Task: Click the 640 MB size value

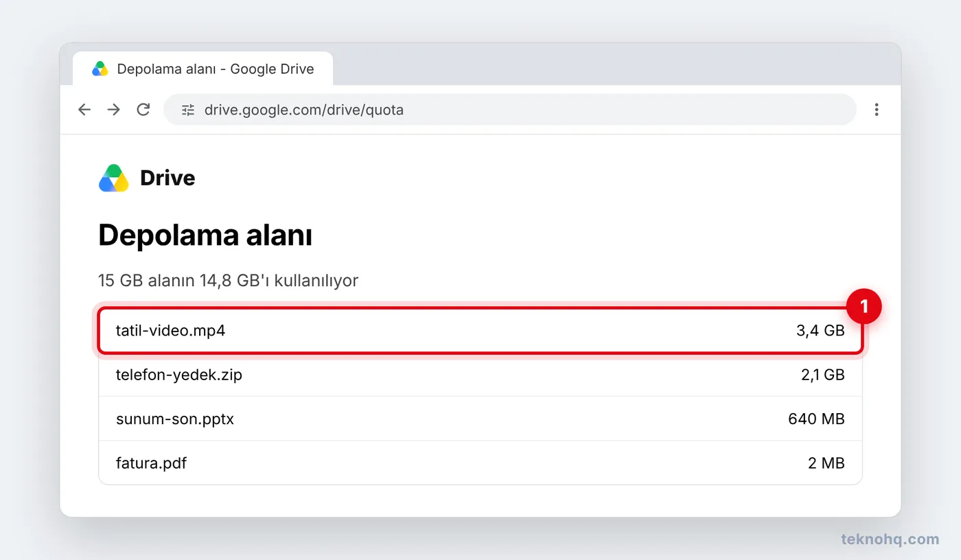Action: pyautogui.click(x=816, y=419)
